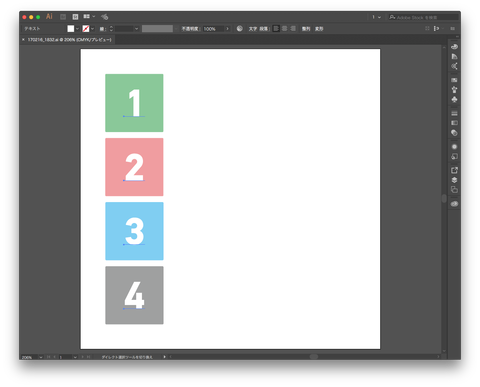This screenshot has height=387, width=480.
Task: Go to the next artboard button
Action: [82, 357]
